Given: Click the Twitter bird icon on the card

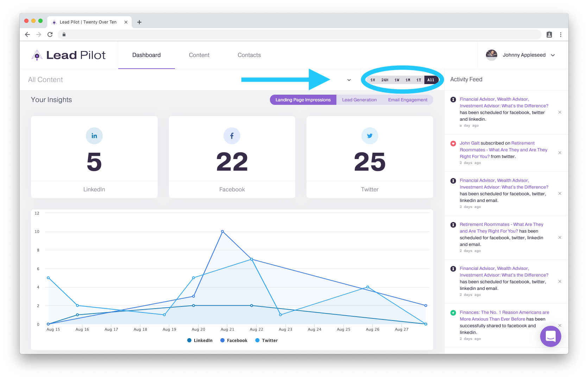Looking at the screenshot, I should tap(370, 136).
